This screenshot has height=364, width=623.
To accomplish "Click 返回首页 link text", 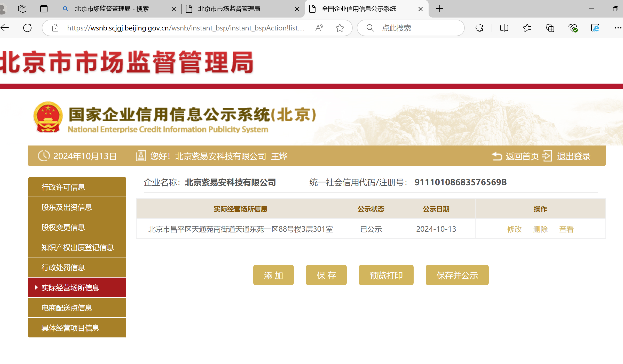I will [522, 156].
